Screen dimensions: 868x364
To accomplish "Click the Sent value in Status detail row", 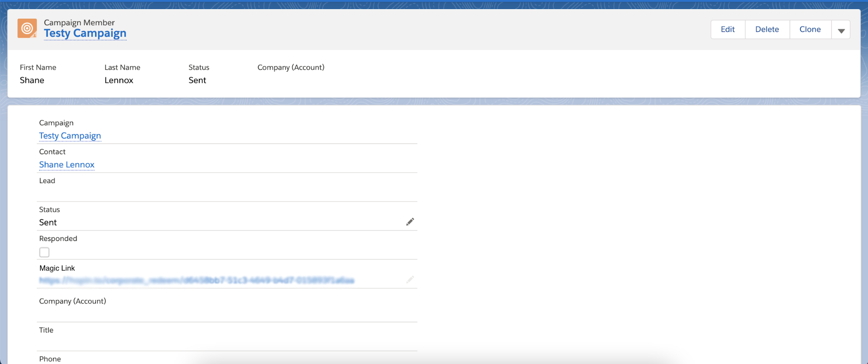I will point(48,223).
